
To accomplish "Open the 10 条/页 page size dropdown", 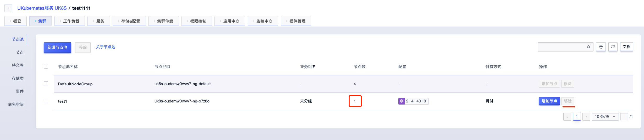I will (x=605, y=117).
